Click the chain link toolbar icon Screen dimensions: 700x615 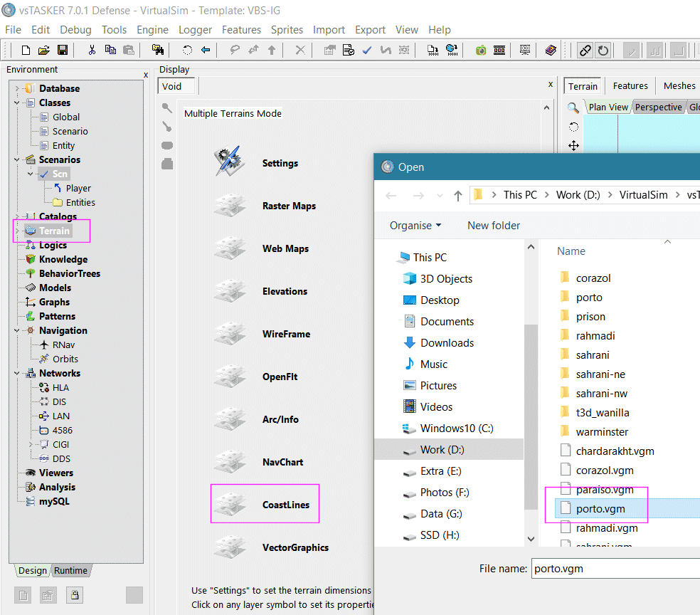coord(585,50)
